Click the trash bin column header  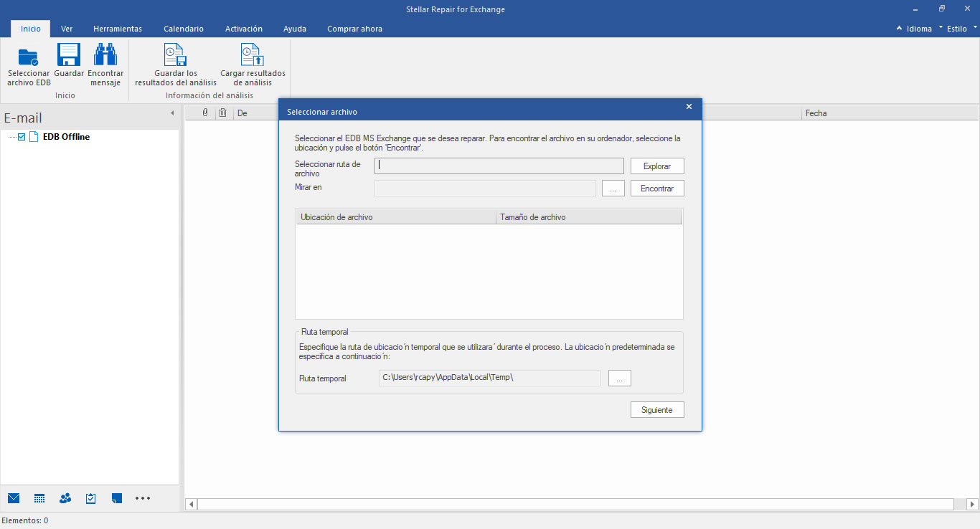click(223, 113)
